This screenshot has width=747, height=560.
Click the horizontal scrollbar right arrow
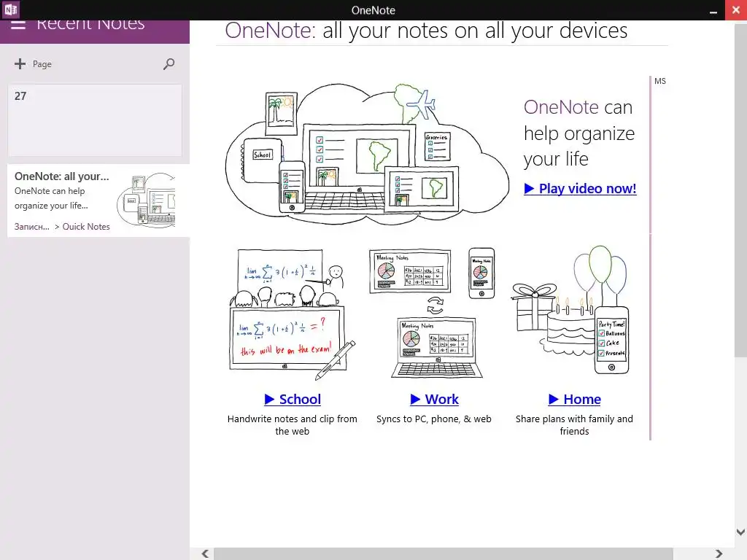click(719, 553)
